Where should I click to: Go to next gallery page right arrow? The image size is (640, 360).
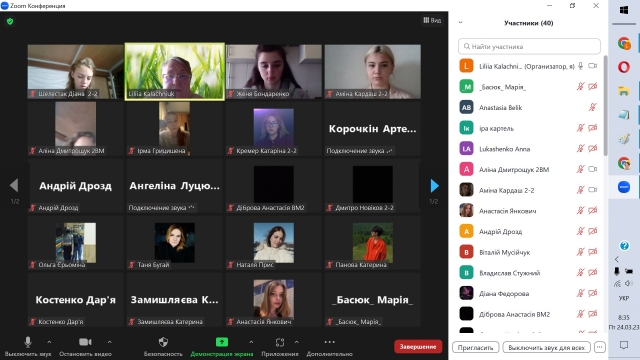coord(434,186)
